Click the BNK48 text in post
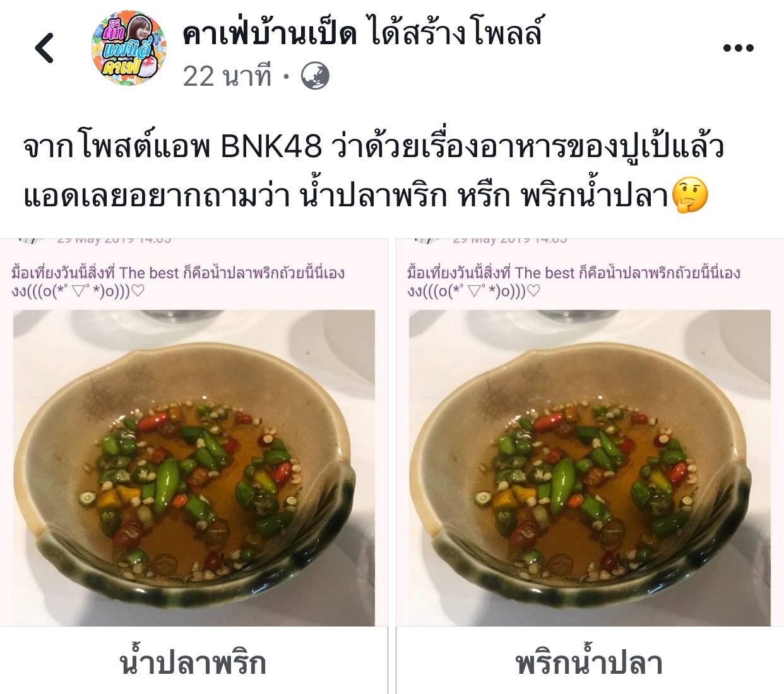Image resolution: width=784 pixels, height=694 pixels. pyautogui.click(x=271, y=147)
